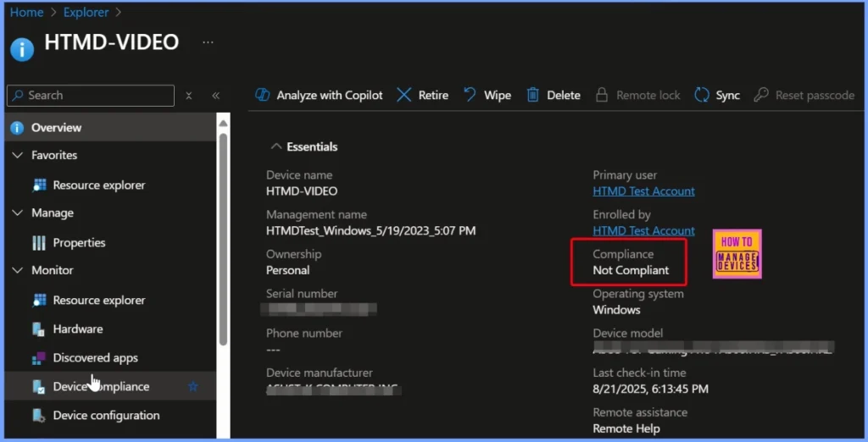This screenshot has height=442, width=868.
Task: Go to Explorer breadcrumb
Action: 86,12
